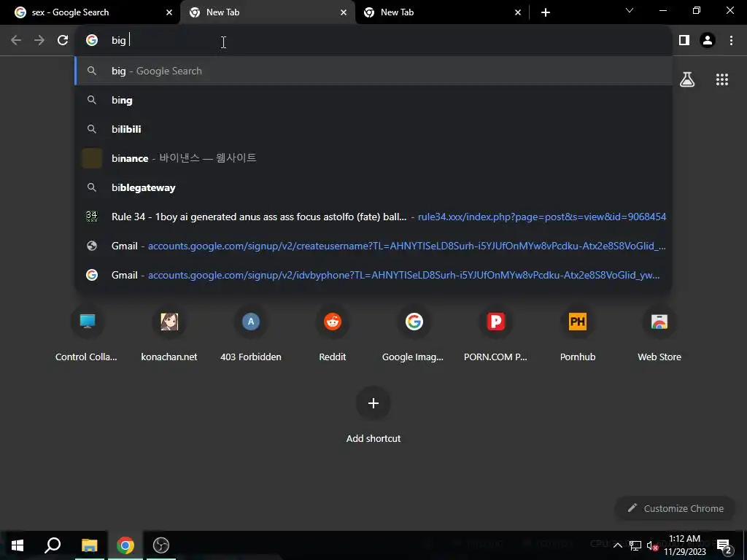Image resolution: width=747 pixels, height=560 pixels.
Task: Click the address bar text field
Action: pos(373,41)
